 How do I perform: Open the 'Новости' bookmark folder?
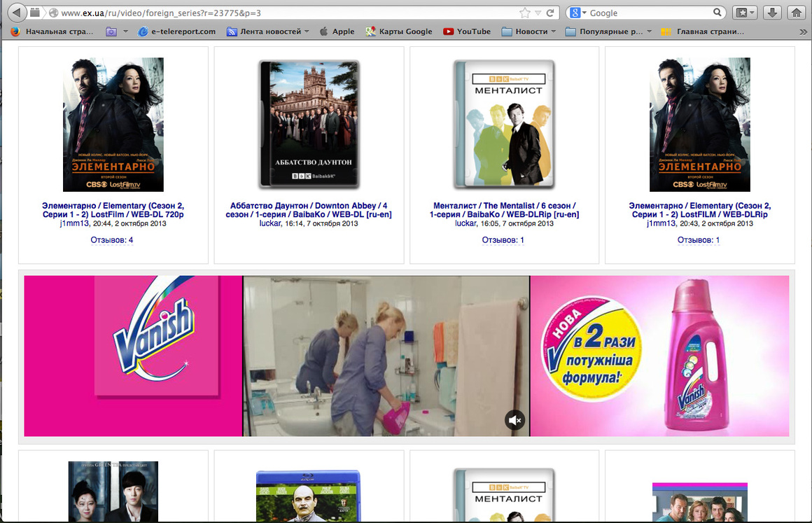pyautogui.click(x=524, y=32)
